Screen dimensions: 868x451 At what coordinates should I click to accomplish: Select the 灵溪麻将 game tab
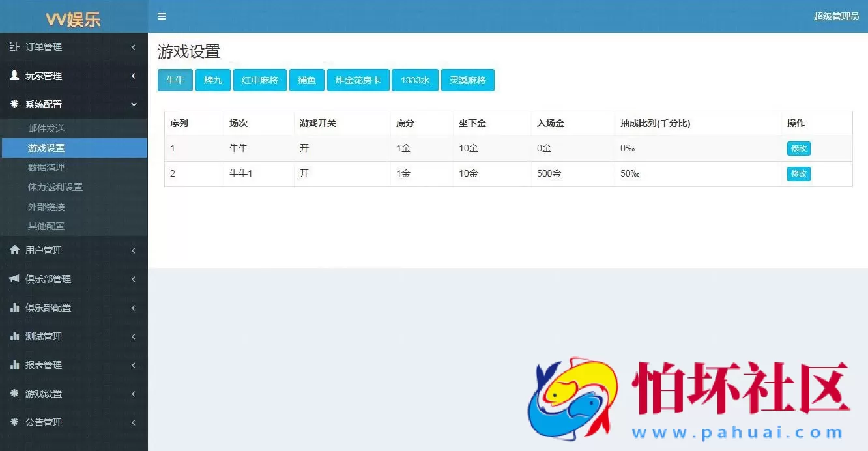coord(468,80)
